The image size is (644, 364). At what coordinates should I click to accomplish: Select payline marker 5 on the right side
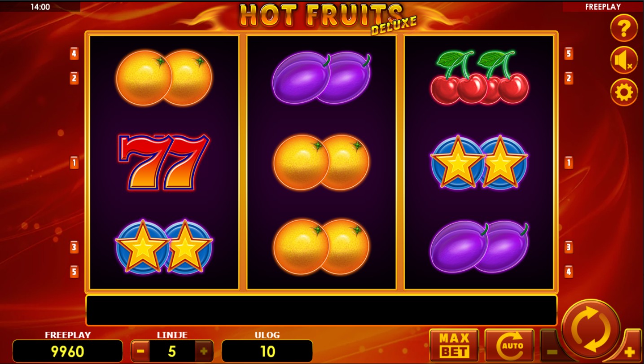tap(569, 54)
